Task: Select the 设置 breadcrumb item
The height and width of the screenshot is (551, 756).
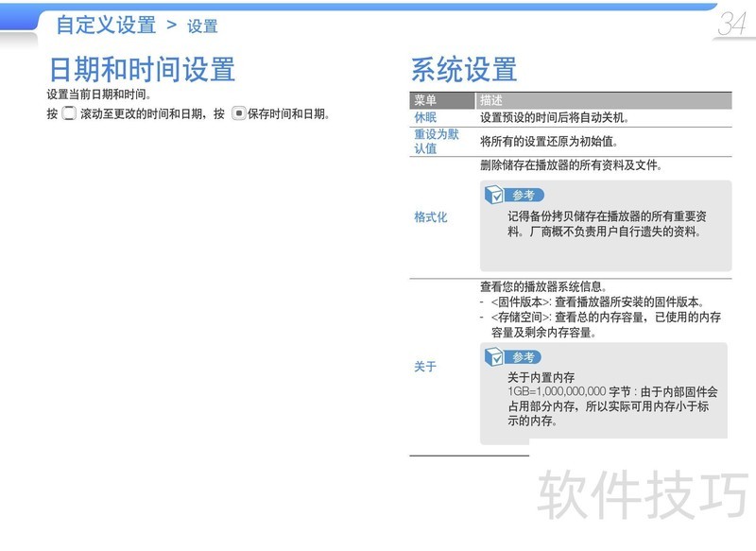Action: [x=202, y=26]
